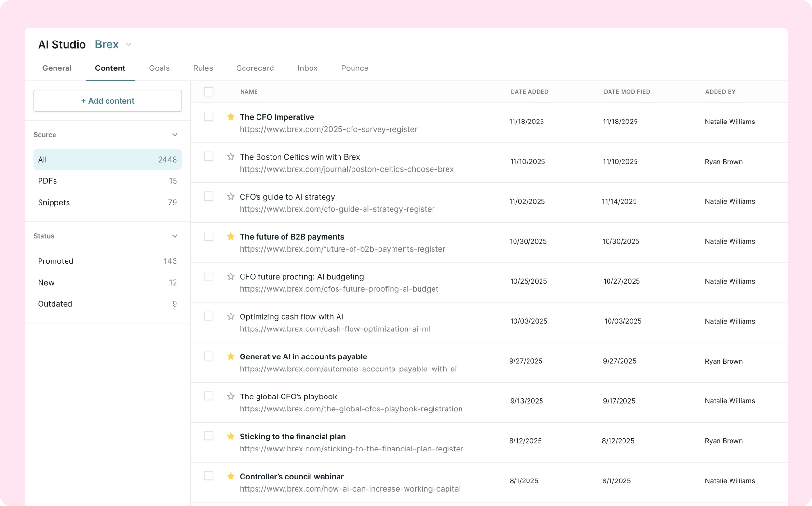Star The global CFO's playbook

[x=231, y=397]
